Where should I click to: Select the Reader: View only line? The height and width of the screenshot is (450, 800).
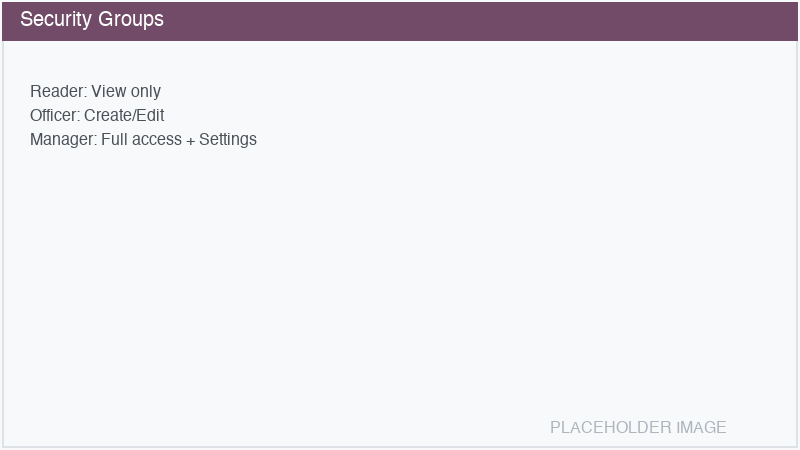click(x=95, y=92)
